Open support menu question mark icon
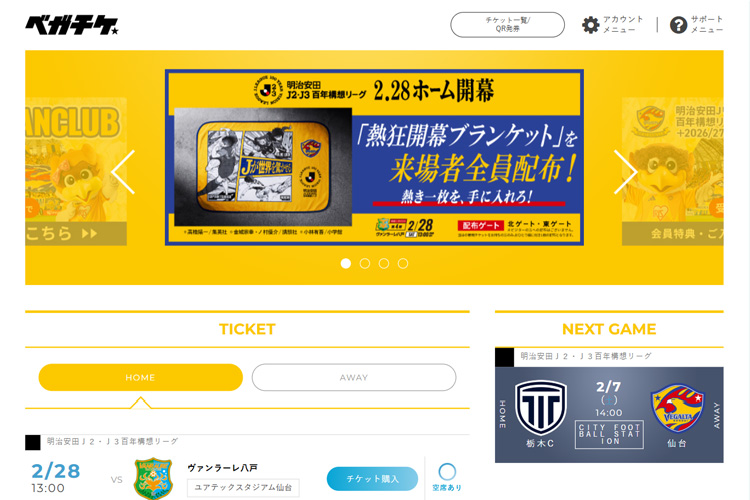Image resolution: width=750 pixels, height=500 pixels. (x=678, y=25)
